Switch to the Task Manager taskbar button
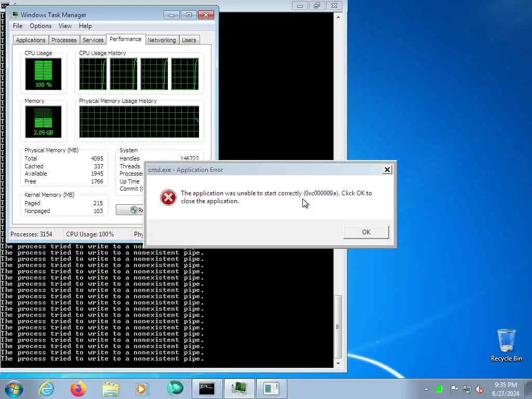532x399 pixels. 239,389
